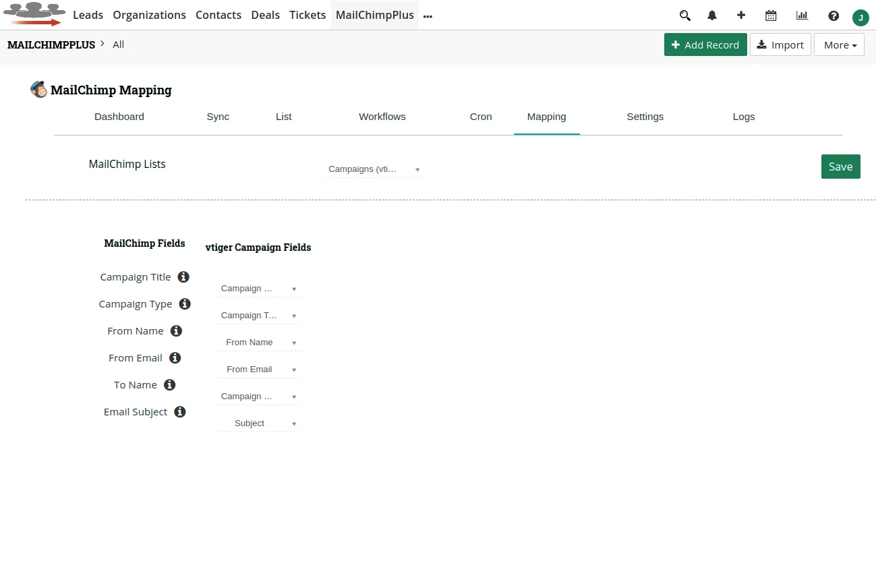Expand the More actions dropdown
876x588 pixels.
click(x=839, y=45)
